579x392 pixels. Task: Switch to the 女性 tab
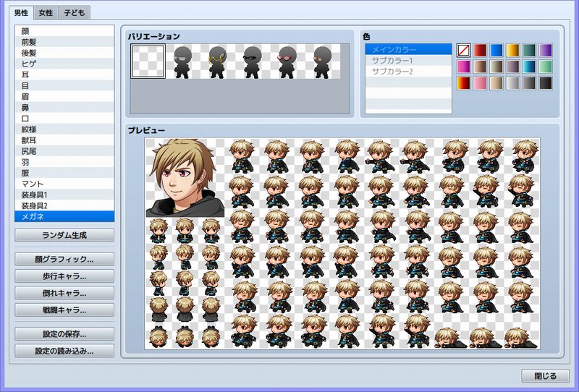coord(46,13)
